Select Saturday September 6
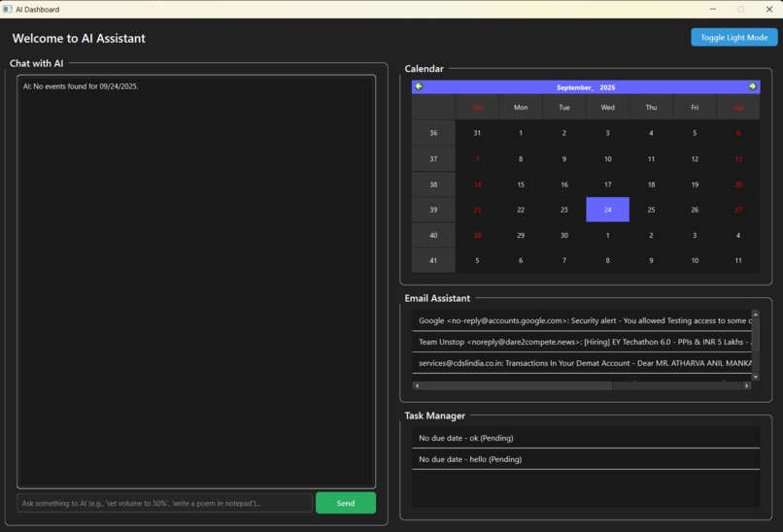 [738, 133]
